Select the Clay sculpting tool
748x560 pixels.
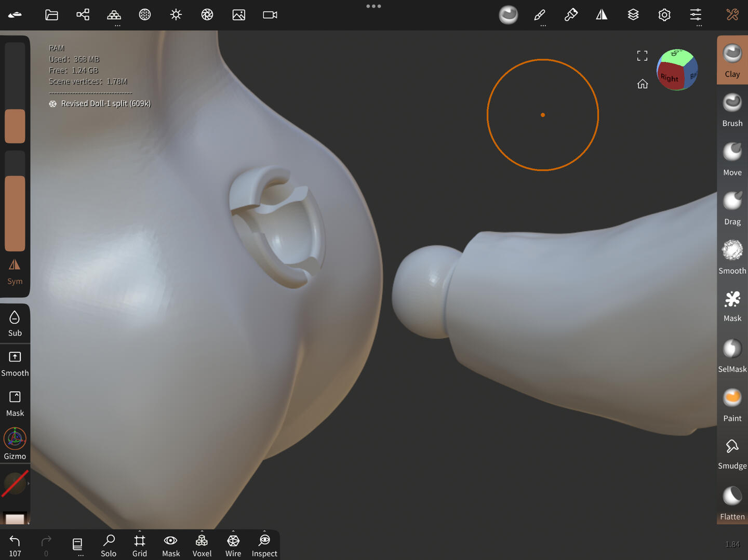pyautogui.click(x=732, y=60)
